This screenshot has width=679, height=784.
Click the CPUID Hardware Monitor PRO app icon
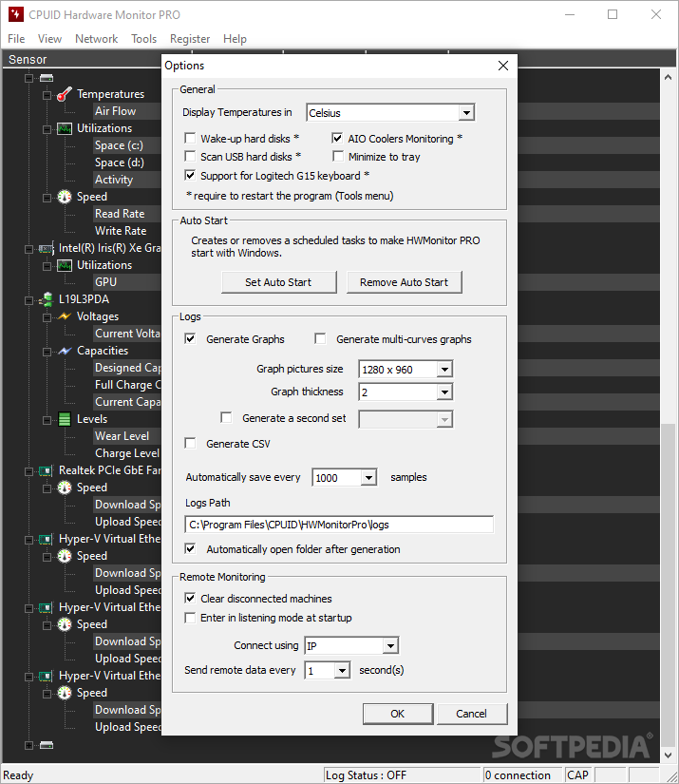15,14
